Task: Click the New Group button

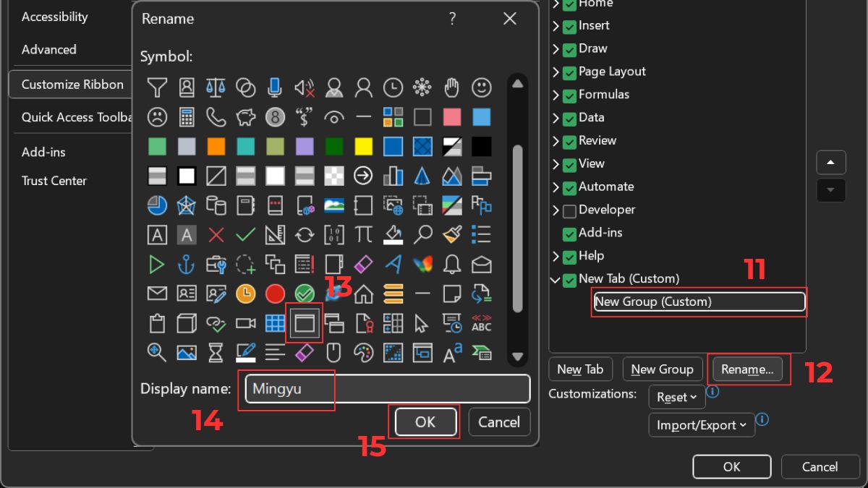Action: pos(663,369)
